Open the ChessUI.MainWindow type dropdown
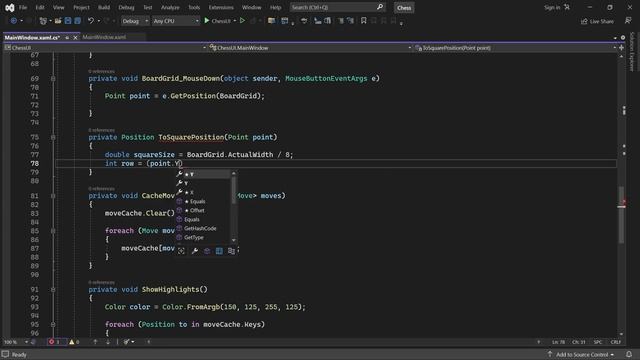This screenshot has height=360, width=640. [310, 48]
